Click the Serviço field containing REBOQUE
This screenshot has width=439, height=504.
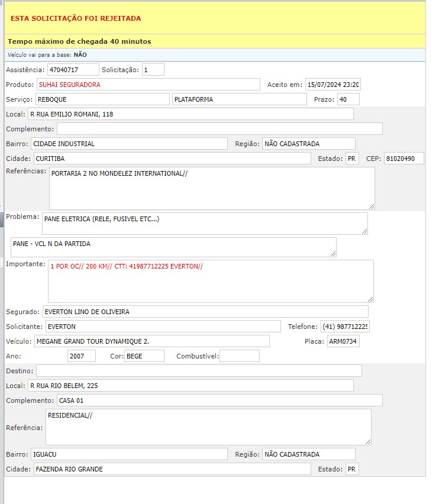click(x=102, y=99)
